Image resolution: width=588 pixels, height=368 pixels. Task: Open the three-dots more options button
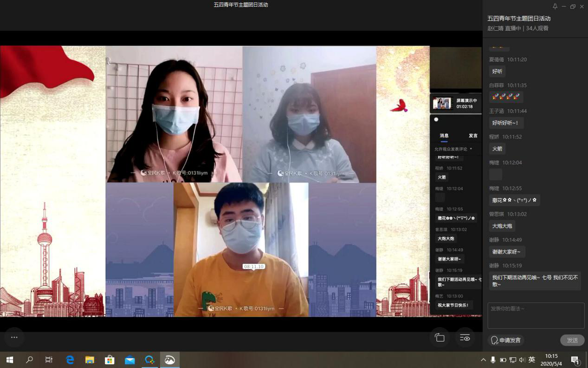tap(14, 337)
